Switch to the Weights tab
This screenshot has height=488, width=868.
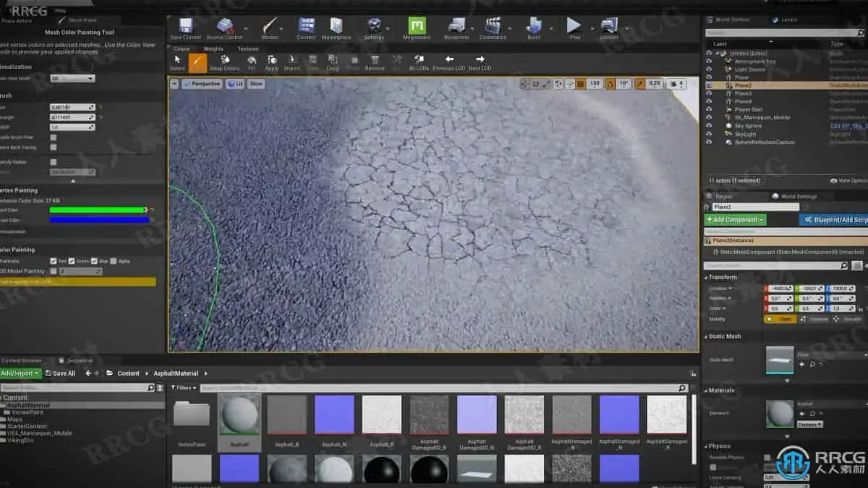(213, 48)
